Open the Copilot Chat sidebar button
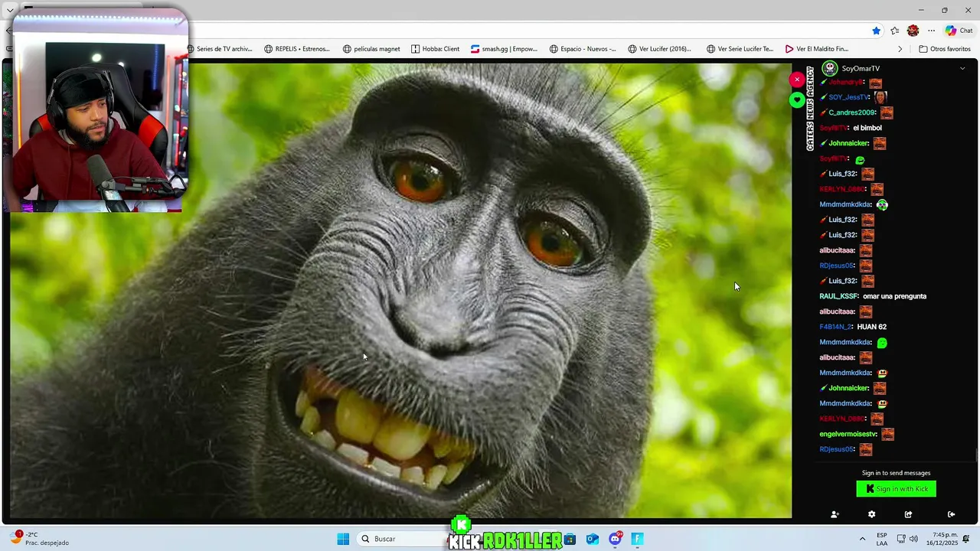Image resolution: width=980 pixels, height=551 pixels. [x=959, y=31]
